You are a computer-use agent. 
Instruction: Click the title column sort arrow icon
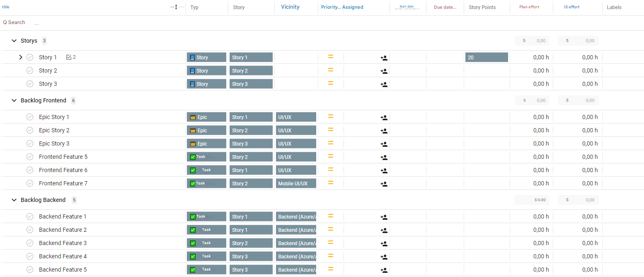176,7
